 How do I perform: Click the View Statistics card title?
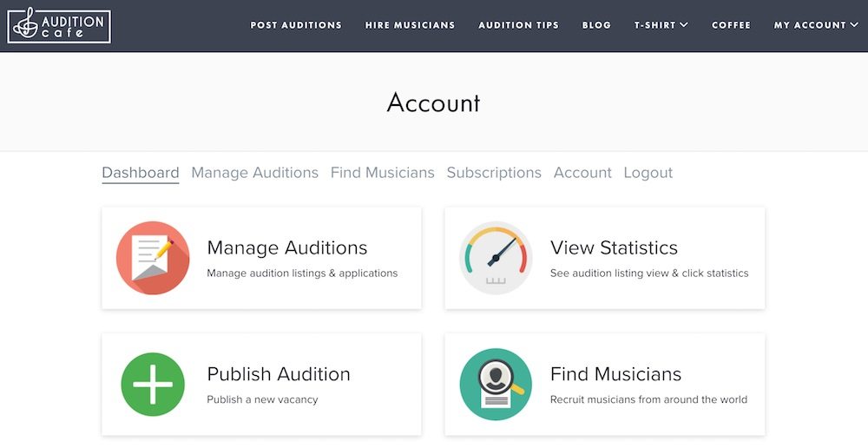614,248
